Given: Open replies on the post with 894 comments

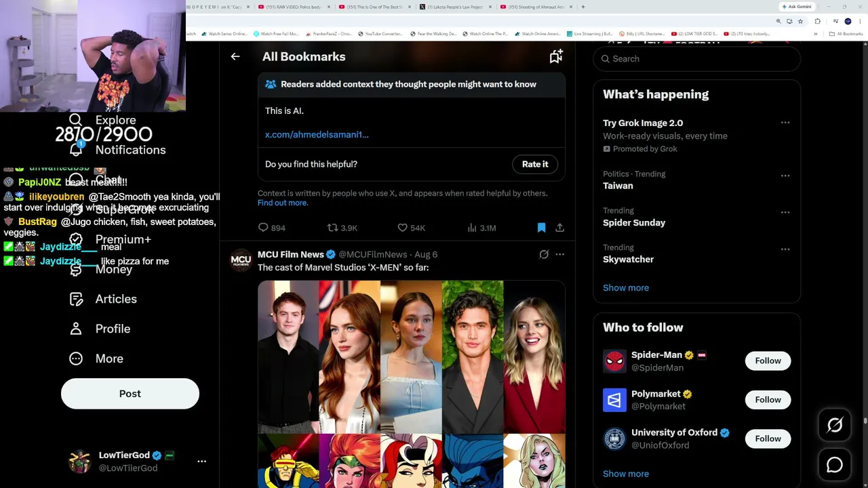Looking at the screenshot, I should pyautogui.click(x=271, y=228).
